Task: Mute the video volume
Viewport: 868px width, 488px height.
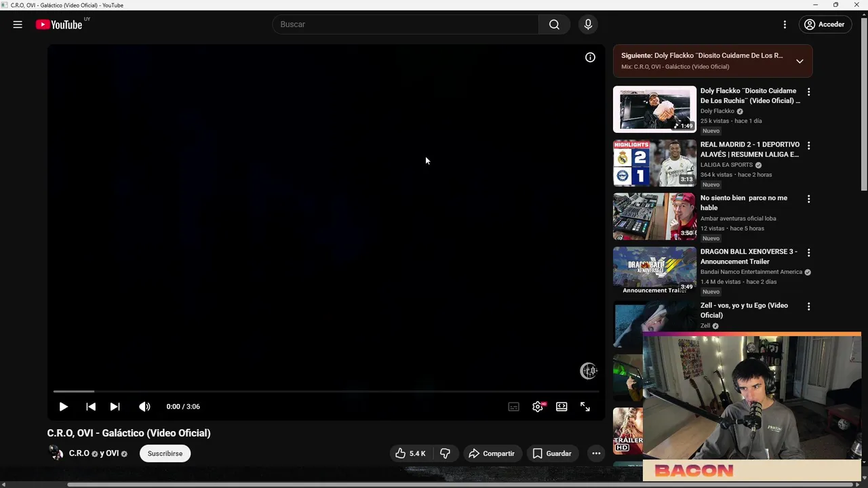Action: [x=144, y=407]
